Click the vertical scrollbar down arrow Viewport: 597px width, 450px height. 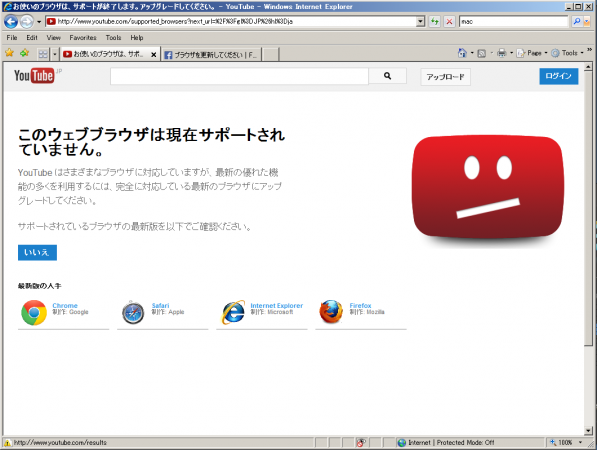(x=588, y=431)
